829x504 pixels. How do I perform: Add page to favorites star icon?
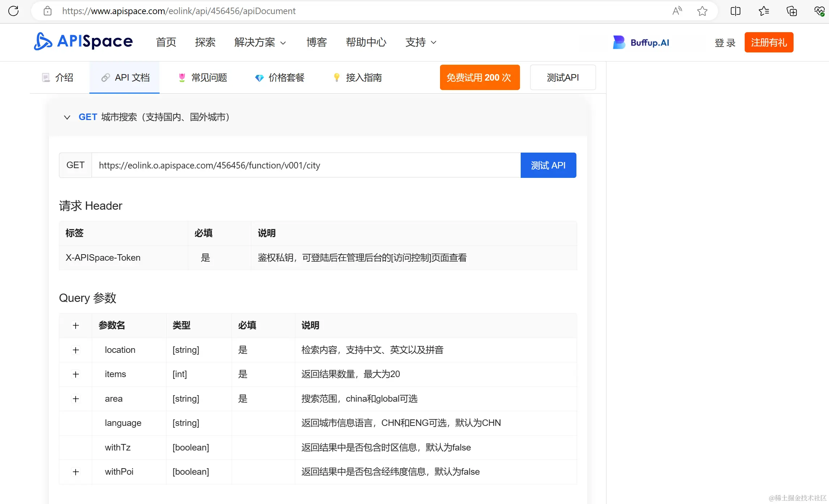(x=702, y=11)
